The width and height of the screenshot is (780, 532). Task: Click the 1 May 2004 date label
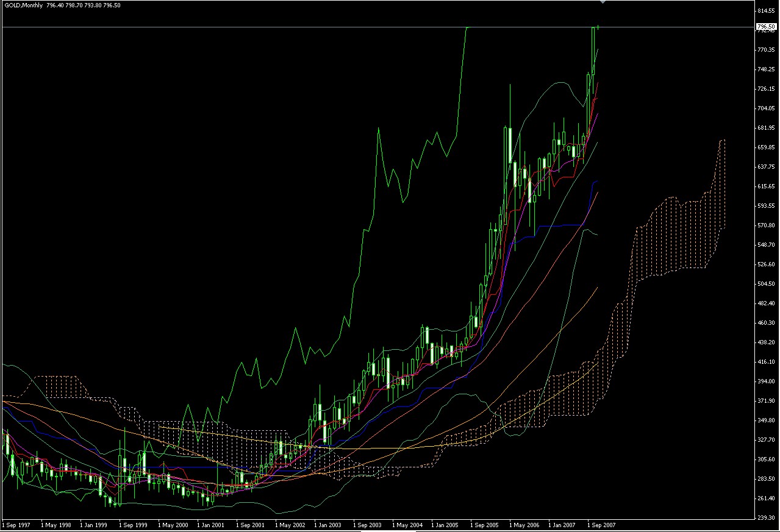point(407,525)
